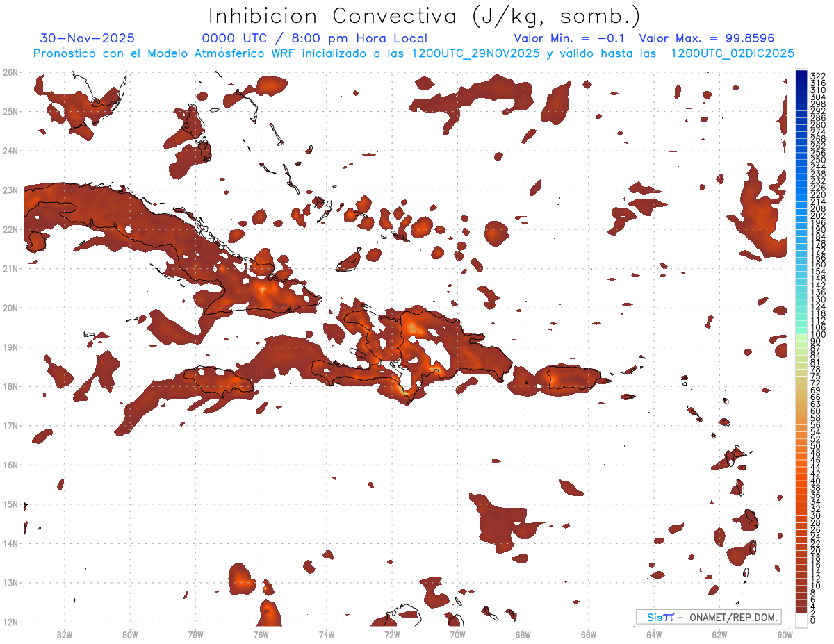834x644 pixels.
Task: Click the 68W longitude label
Action: (523, 634)
